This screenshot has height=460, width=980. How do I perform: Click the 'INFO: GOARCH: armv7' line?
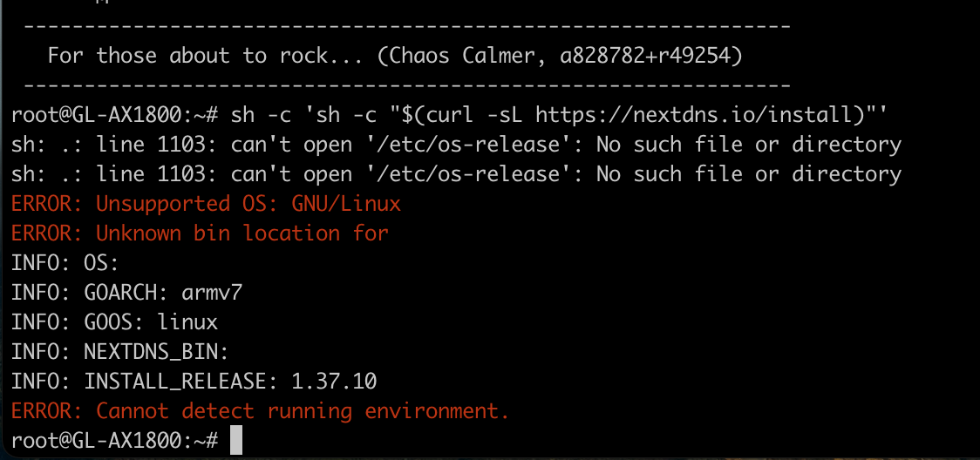(x=126, y=293)
